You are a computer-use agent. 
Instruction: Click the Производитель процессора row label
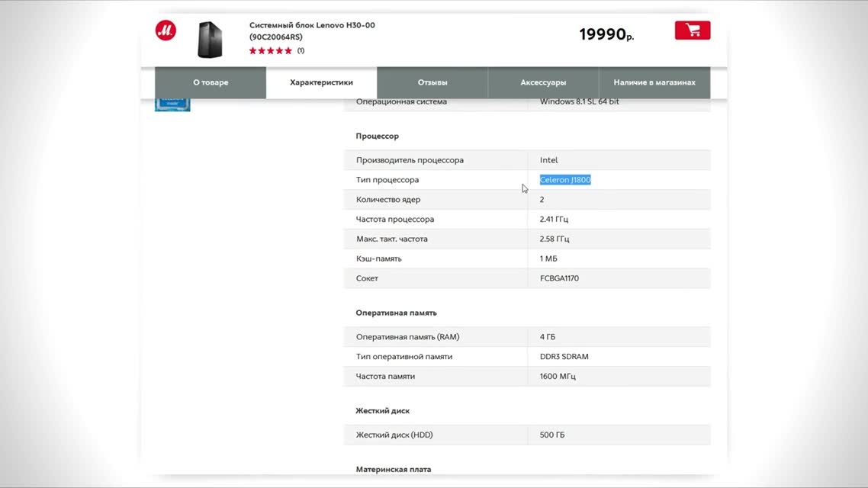(410, 160)
